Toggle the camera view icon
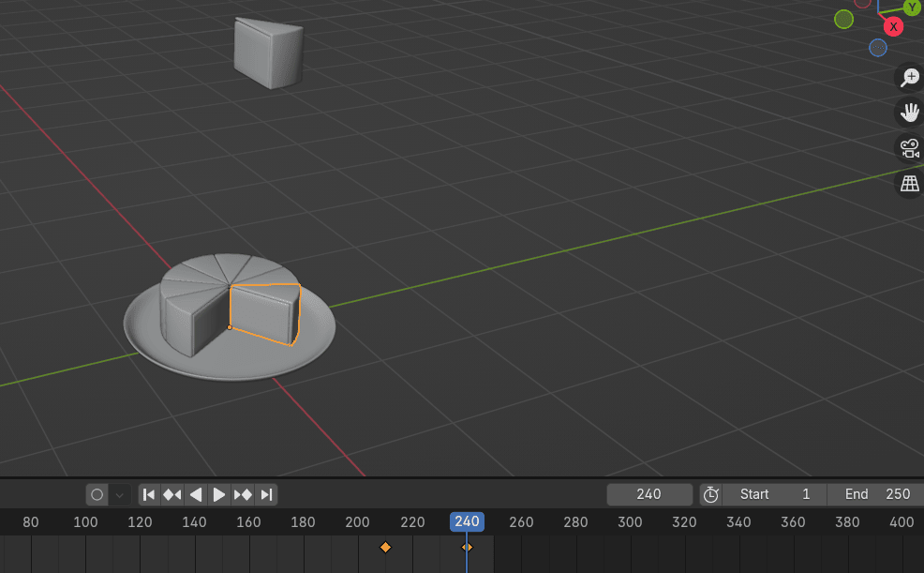924x573 pixels. click(x=909, y=148)
